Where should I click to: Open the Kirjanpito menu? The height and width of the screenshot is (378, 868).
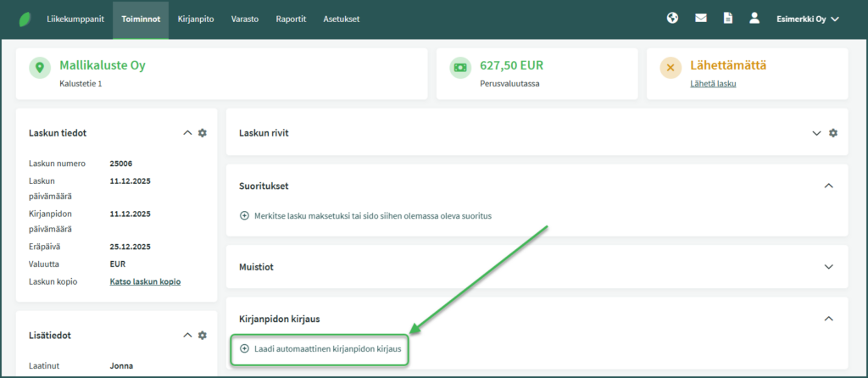196,19
